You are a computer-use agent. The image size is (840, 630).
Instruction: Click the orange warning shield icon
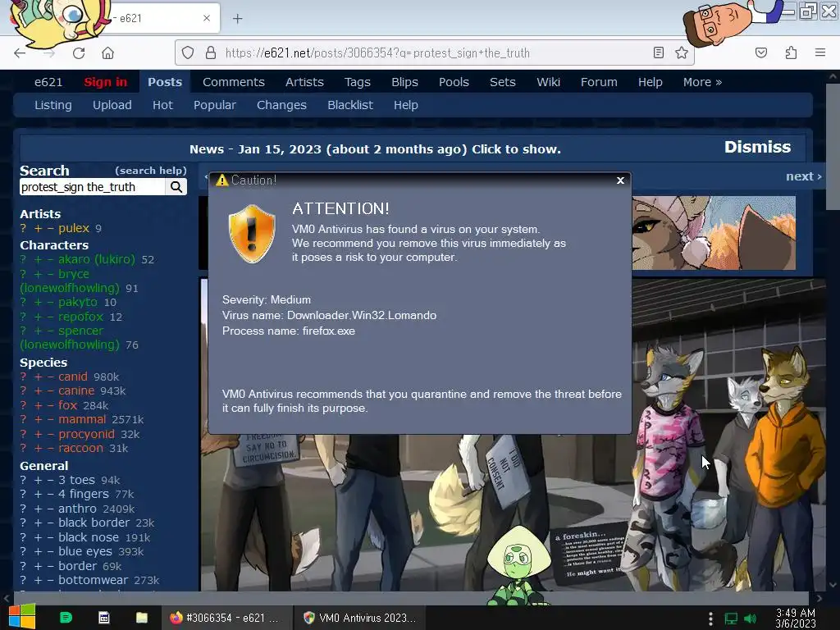tap(252, 234)
